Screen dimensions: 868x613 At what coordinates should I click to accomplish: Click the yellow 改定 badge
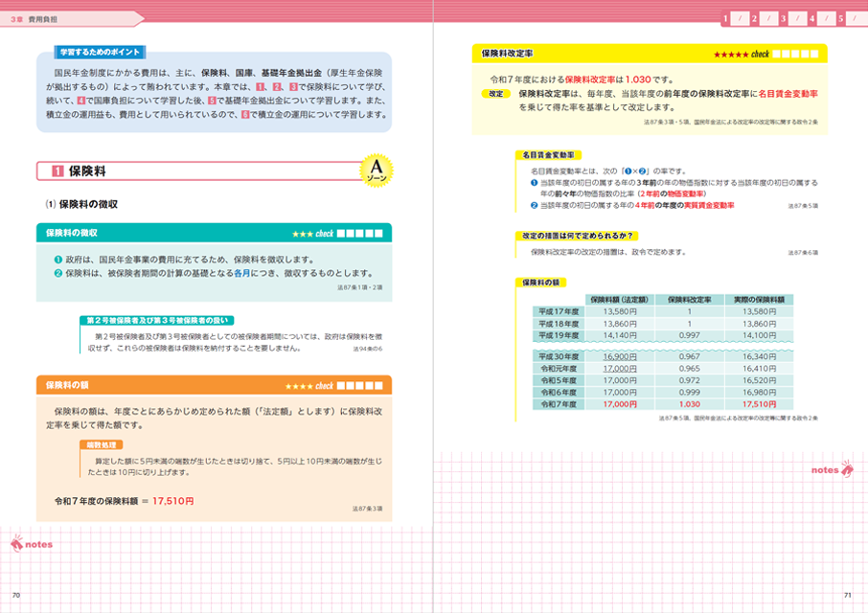pyautogui.click(x=495, y=94)
